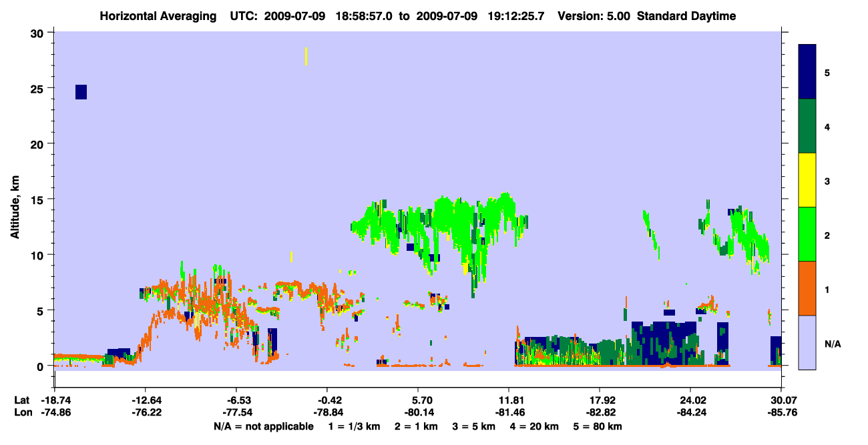Click latitude value '11.81'

509,400
